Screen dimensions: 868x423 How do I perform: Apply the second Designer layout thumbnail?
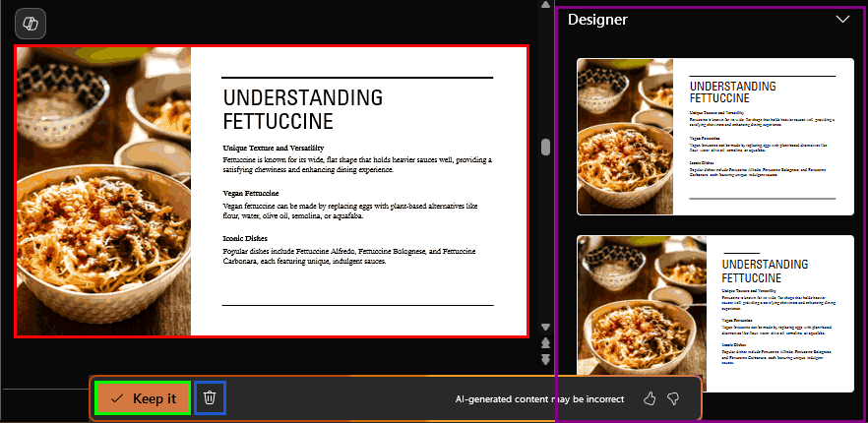click(714, 315)
